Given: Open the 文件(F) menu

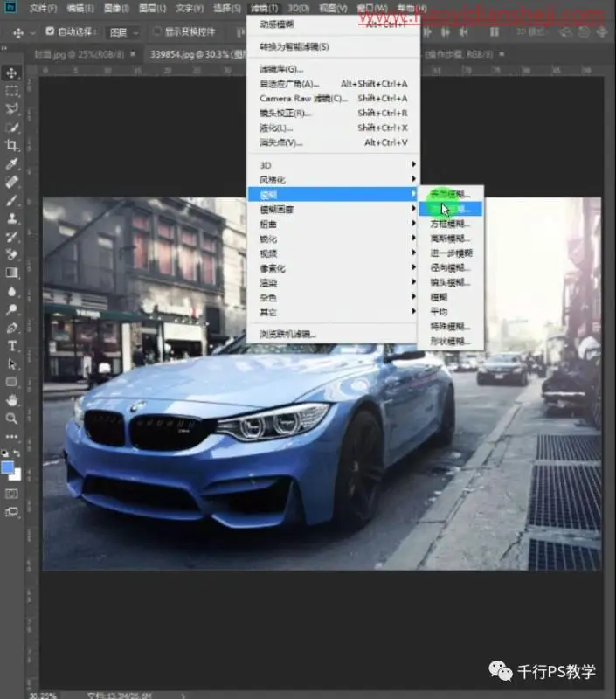Looking at the screenshot, I should pyautogui.click(x=43, y=8).
